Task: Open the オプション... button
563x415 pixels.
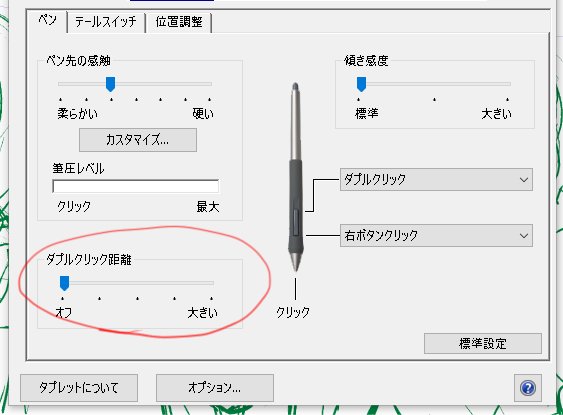Action: tap(215, 388)
